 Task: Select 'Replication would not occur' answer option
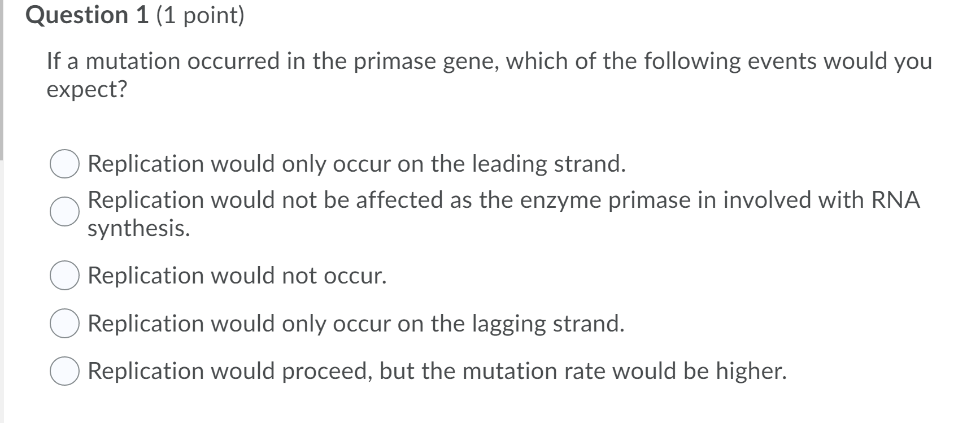click(x=237, y=275)
